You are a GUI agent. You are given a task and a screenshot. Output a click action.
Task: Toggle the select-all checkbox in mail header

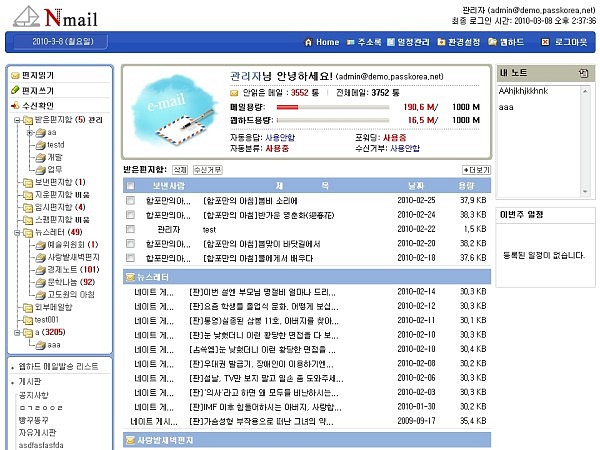130,186
